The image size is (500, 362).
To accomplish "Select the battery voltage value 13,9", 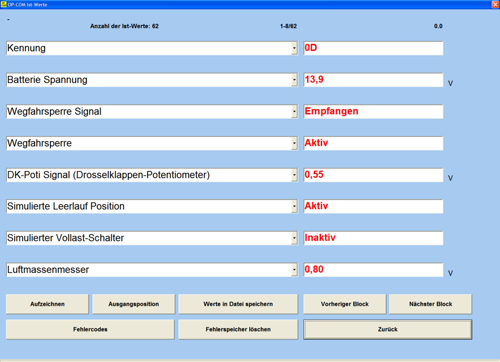I will [x=373, y=80].
